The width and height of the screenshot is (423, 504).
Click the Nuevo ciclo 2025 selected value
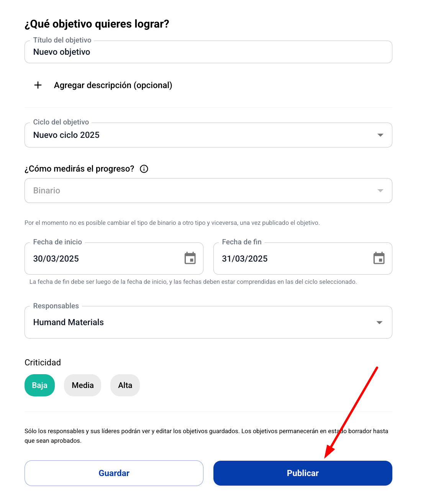click(x=66, y=135)
